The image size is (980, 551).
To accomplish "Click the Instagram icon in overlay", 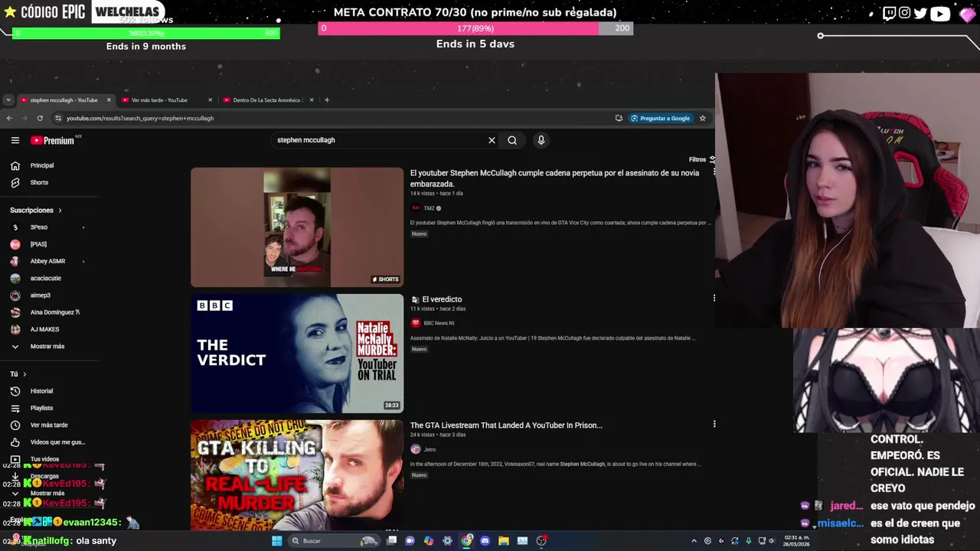I will coord(905,13).
